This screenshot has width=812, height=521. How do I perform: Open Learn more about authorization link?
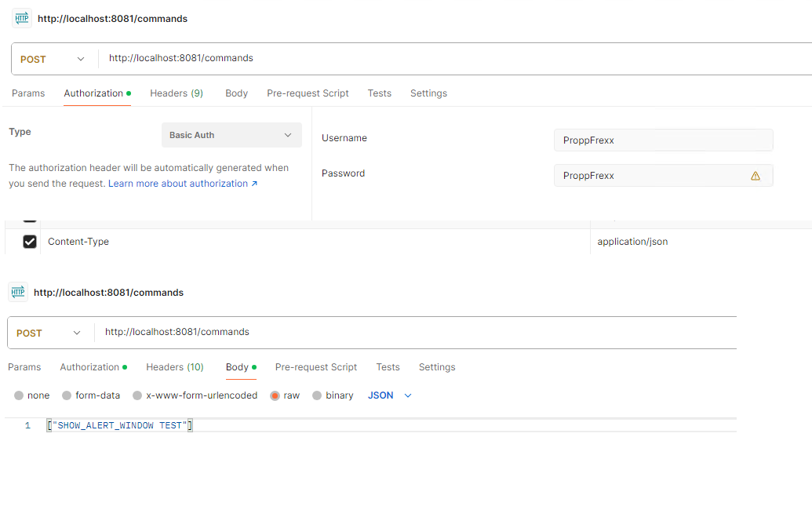183,184
